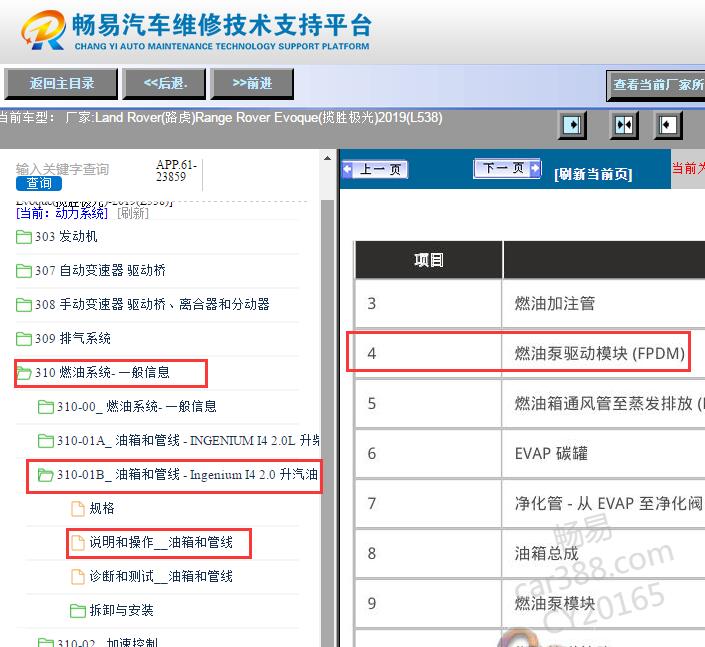This screenshot has width=705, height=647.
Task: Click the 当前车型 vehicle model text
Action: pos(220,118)
